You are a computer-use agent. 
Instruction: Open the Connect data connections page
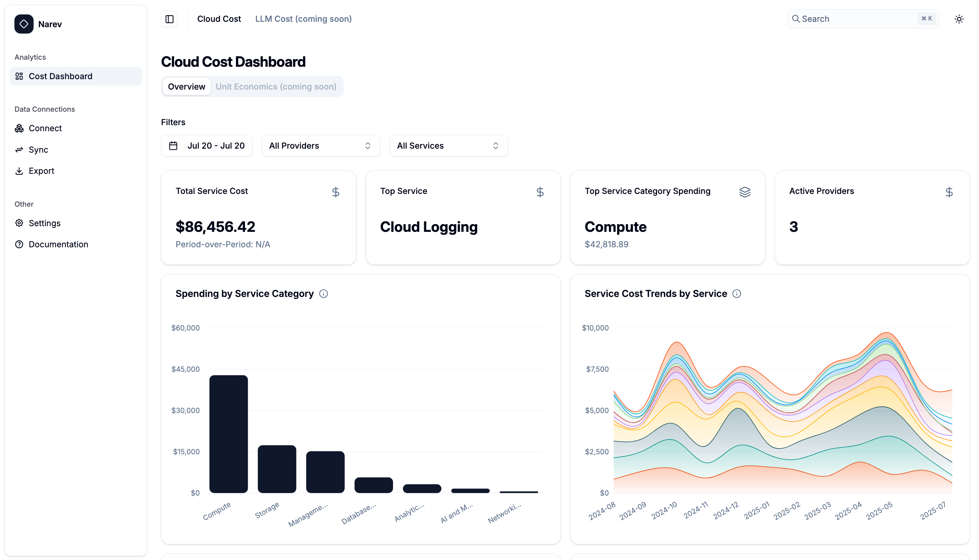[x=45, y=128]
